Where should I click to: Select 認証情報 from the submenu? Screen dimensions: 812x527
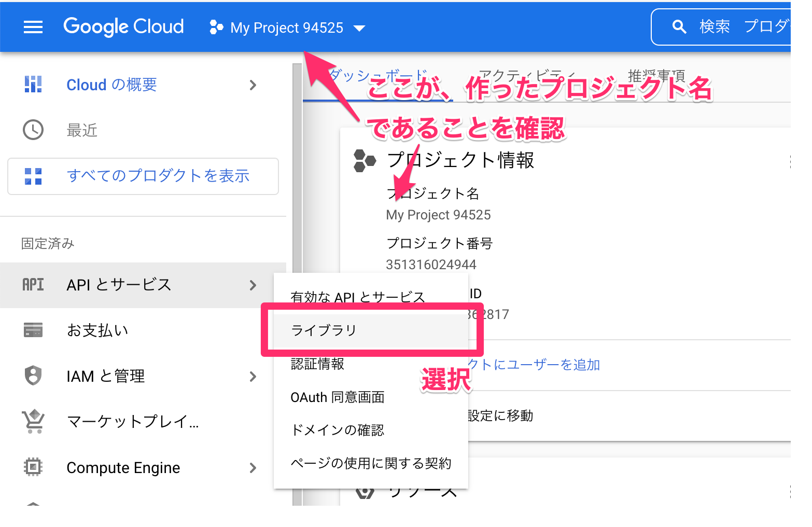pos(371,364)
